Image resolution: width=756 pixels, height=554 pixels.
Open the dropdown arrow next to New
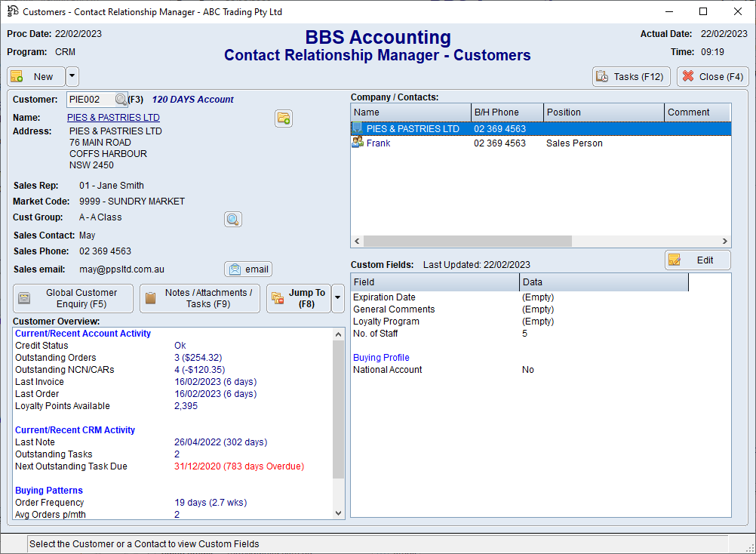click(x=70, y=75)
